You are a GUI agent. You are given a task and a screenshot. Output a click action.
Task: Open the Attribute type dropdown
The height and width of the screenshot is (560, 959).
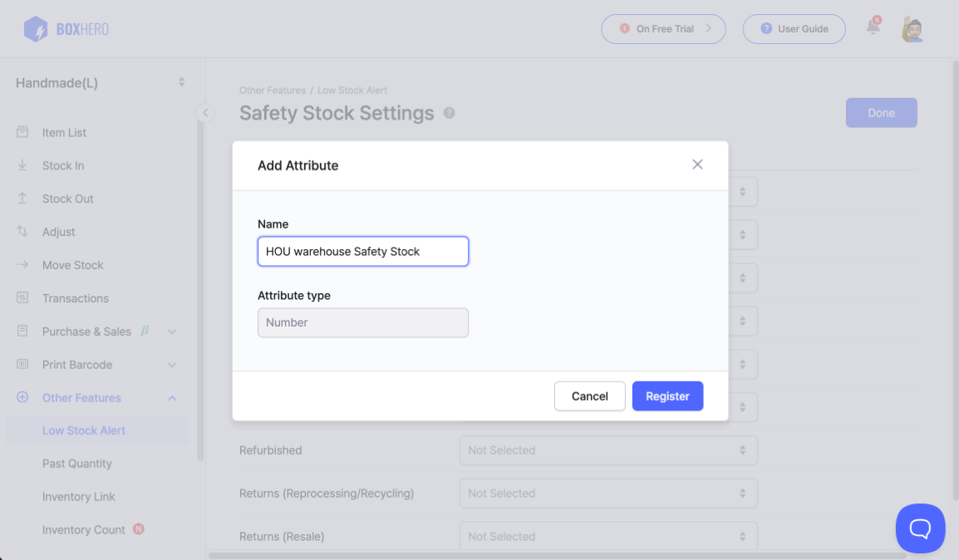[363, 323]
